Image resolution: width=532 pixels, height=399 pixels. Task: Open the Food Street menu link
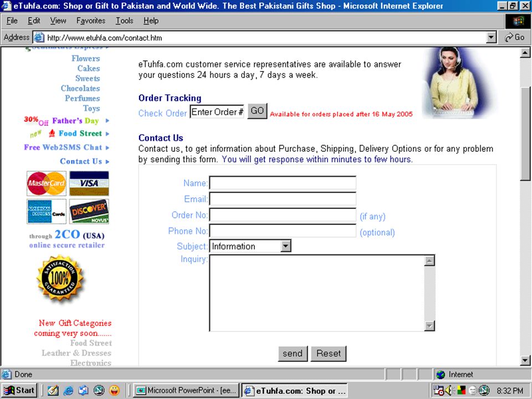(x=80, y=134)
